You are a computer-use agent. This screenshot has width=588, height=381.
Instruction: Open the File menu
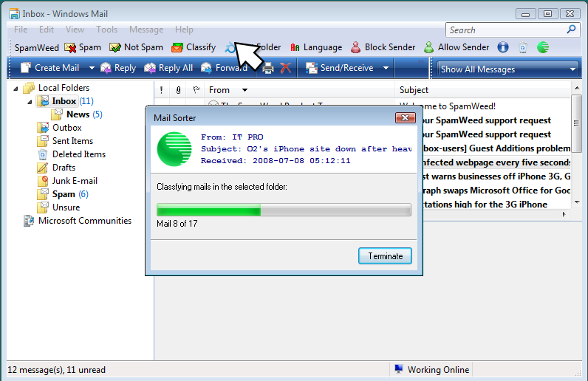point(21,30)
